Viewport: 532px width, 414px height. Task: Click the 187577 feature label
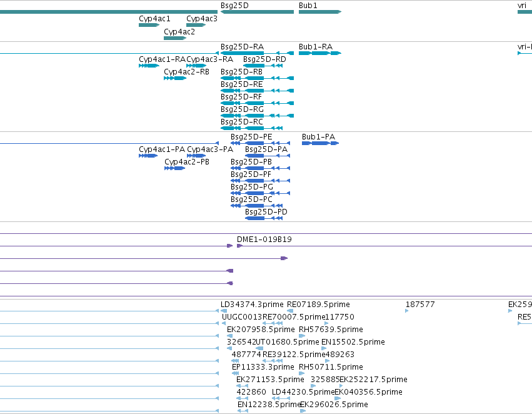click(420, 305)
